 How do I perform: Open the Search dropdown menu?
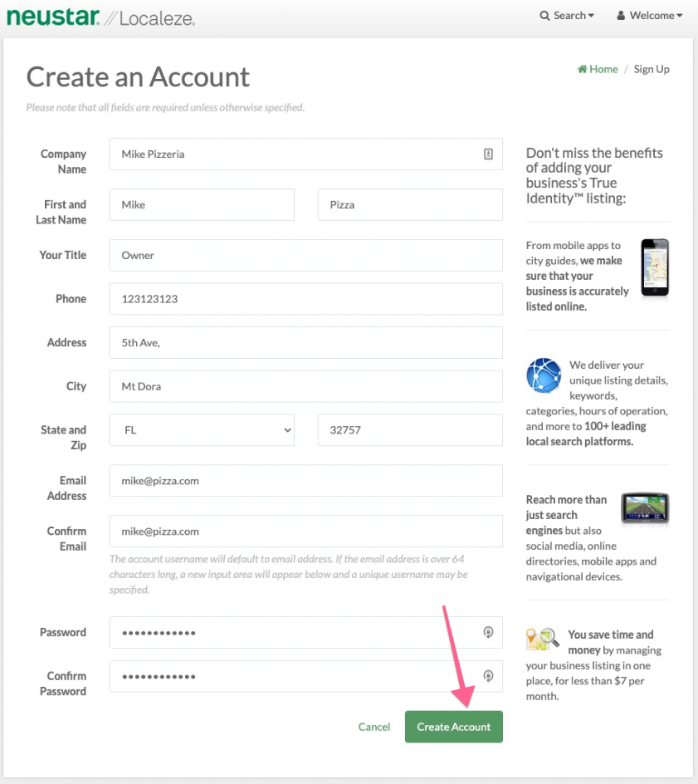pyautogui.click(x=567, y=16)
